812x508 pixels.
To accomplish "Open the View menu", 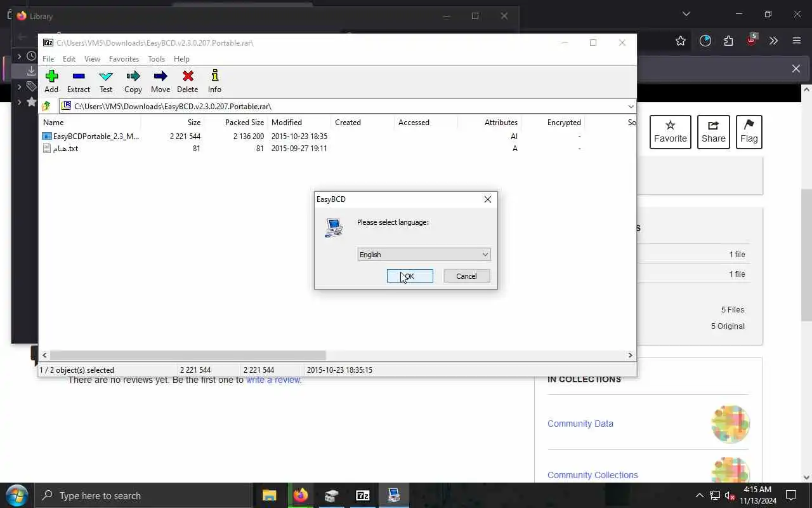I will 92,59.
